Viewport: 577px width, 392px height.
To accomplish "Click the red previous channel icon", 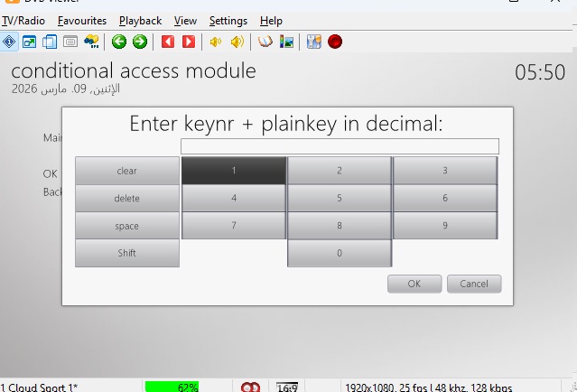I will tap(168, 41).
